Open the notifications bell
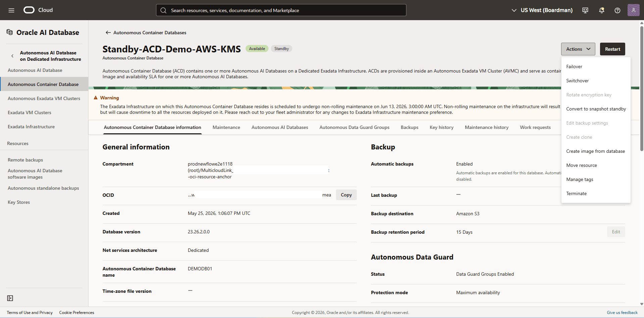 tap(602, 10)
